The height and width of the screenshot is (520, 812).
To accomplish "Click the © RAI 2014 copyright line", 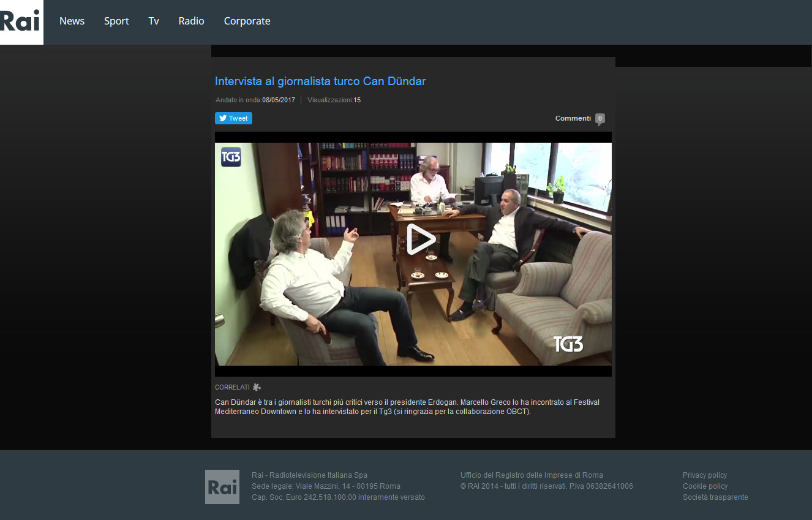I will pos(547,486).
